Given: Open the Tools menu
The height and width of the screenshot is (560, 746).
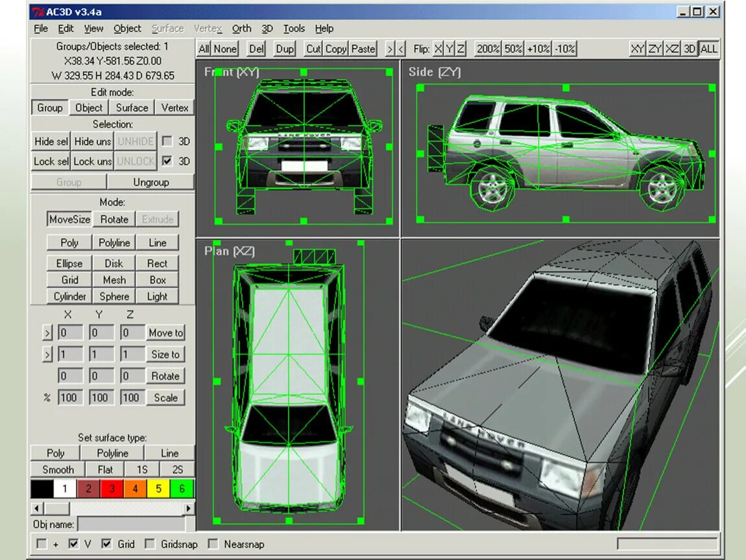Looking at the screenshot, I should 294,29.
